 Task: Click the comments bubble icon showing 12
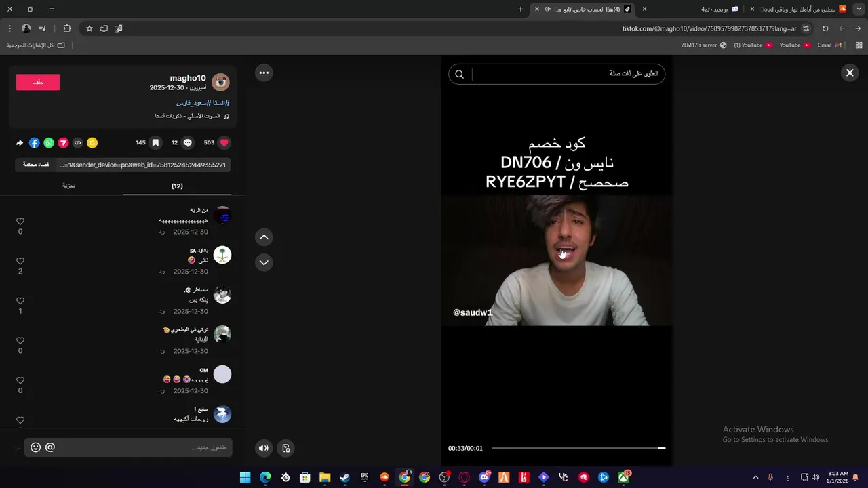188,143
